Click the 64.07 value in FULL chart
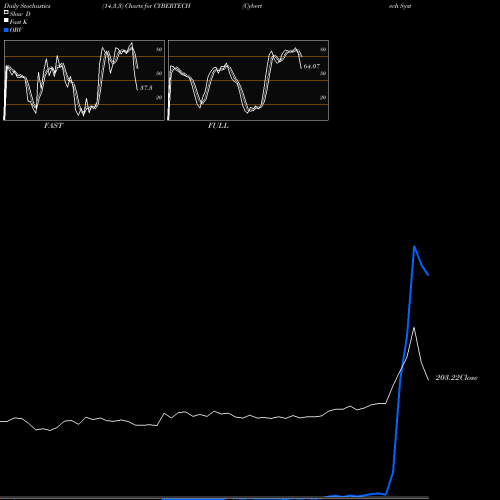Image resolution: width=500 pixels, height=500 pixels. [x=312, y=66]
